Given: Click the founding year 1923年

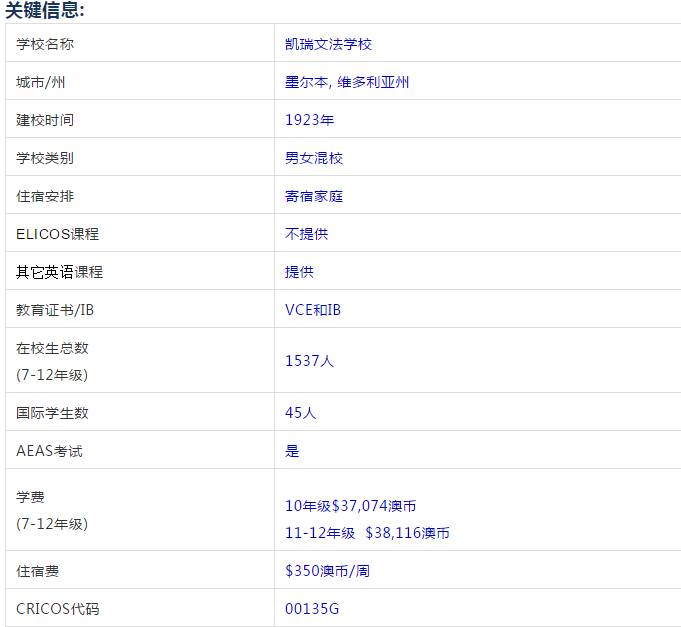Looking at the screenshot, I should click(309, 120).
